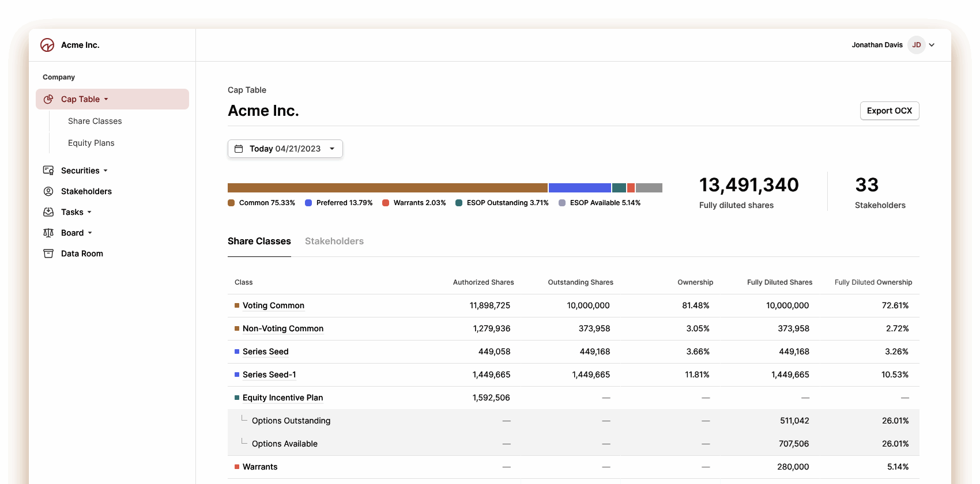Click the Tasks inbox icon
This screenshot has width=980, height=484.
[48, 212]
